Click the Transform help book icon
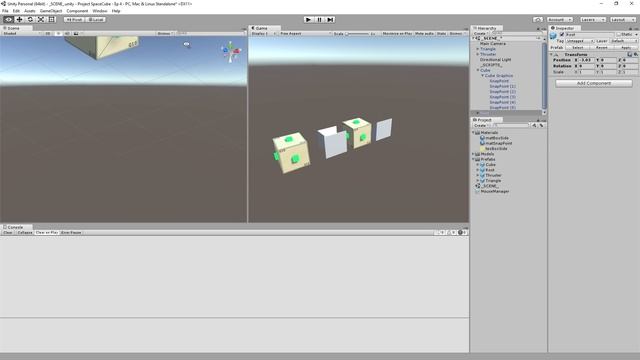This screenshot has height=360, width=640. (629, 54)
